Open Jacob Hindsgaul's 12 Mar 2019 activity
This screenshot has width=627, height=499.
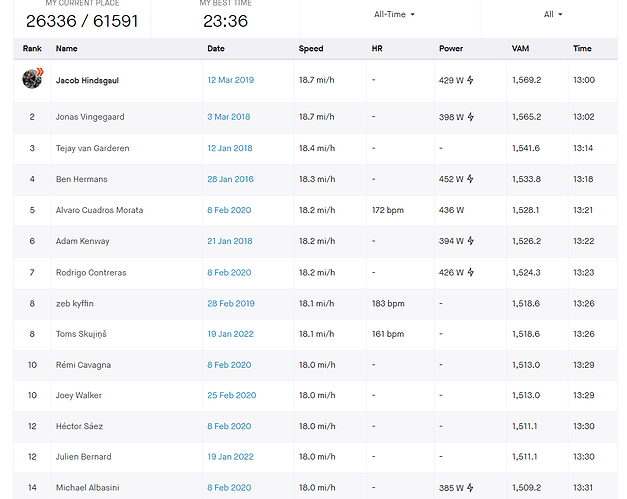pos(231,80)
